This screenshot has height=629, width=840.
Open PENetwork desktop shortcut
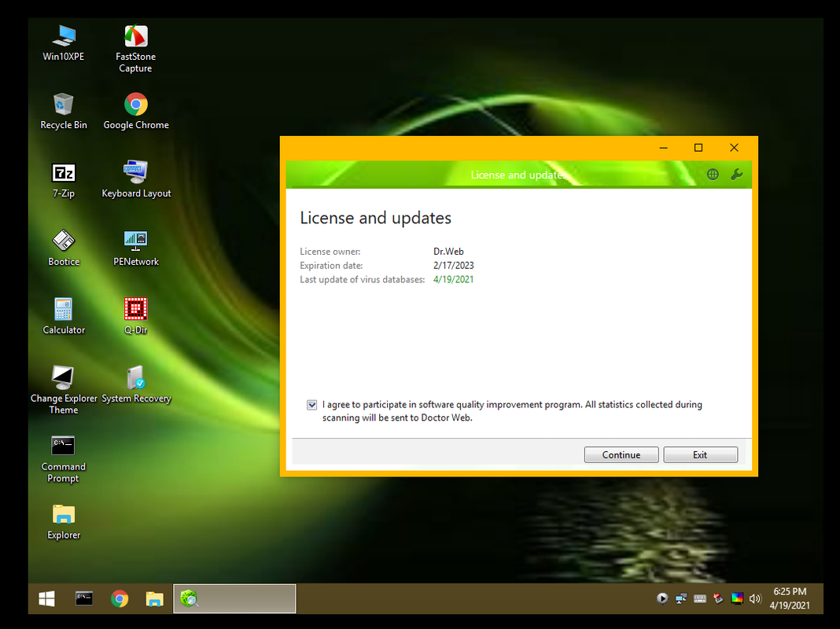tap(136, 248)
